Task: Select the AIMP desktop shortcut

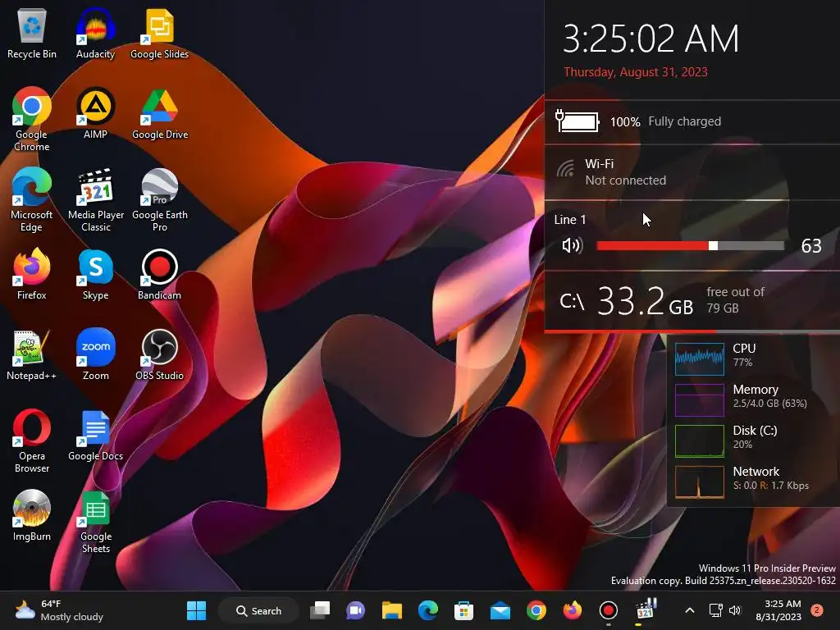Action: [x=95, y=113]
